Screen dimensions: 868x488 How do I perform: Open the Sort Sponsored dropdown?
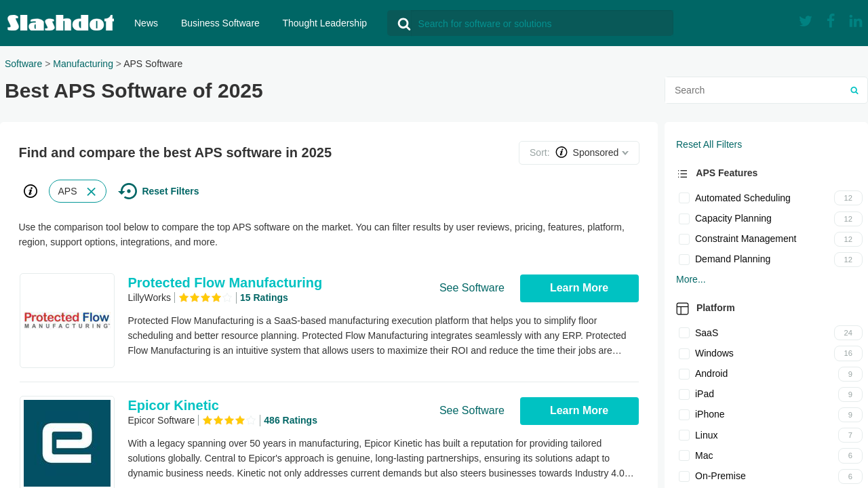579,152
